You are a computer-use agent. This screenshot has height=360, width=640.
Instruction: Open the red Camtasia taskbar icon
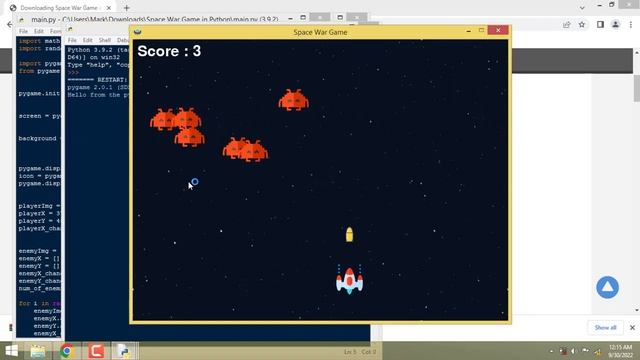[96, 351]
